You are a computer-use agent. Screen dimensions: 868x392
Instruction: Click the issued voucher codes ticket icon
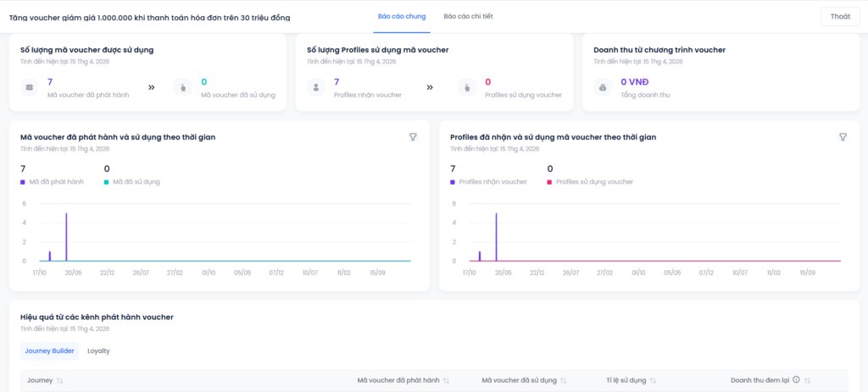coord(30,87)
